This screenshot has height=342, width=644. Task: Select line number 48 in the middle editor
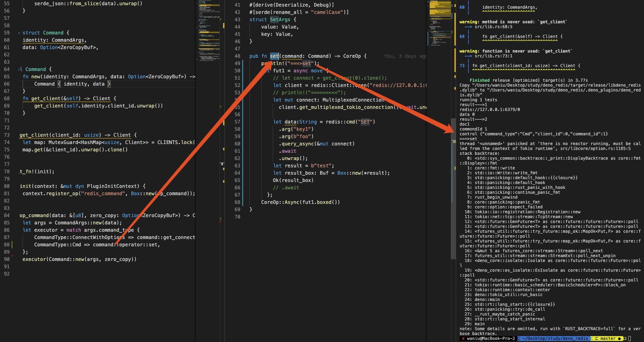click(x=237, y=56)
